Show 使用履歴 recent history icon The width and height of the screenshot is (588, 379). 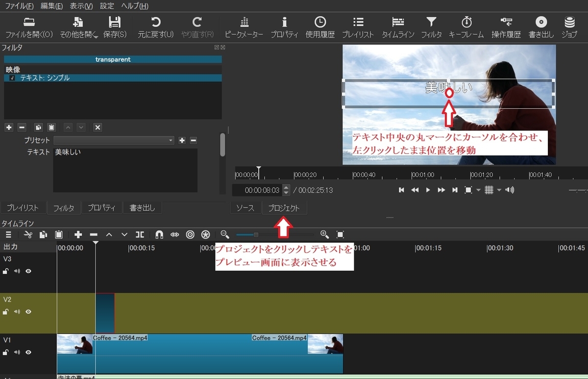tap(320, 27)
